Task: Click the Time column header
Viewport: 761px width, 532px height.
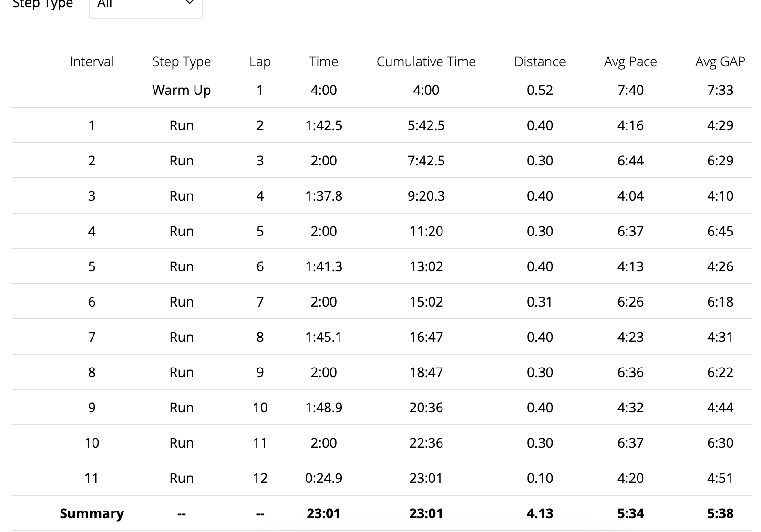Action: pos(323,61)
